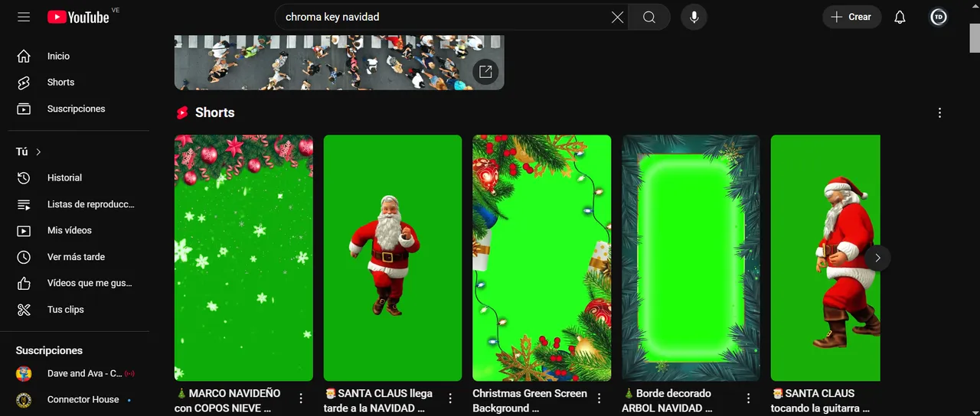Open external link icon on crowd thumbnail

point(485,72)
